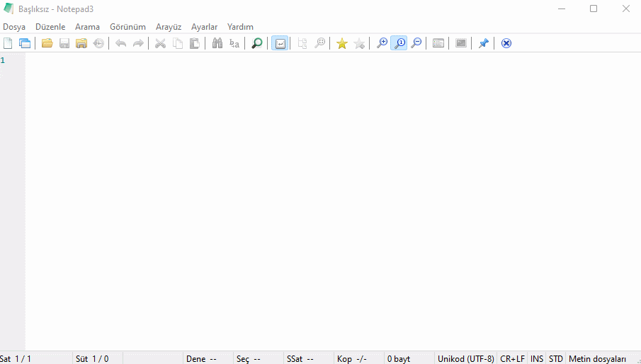641x364 pixels.
Task: Select scheme via 'Metin dosyaları' status
Action: [x=598, y=359]
